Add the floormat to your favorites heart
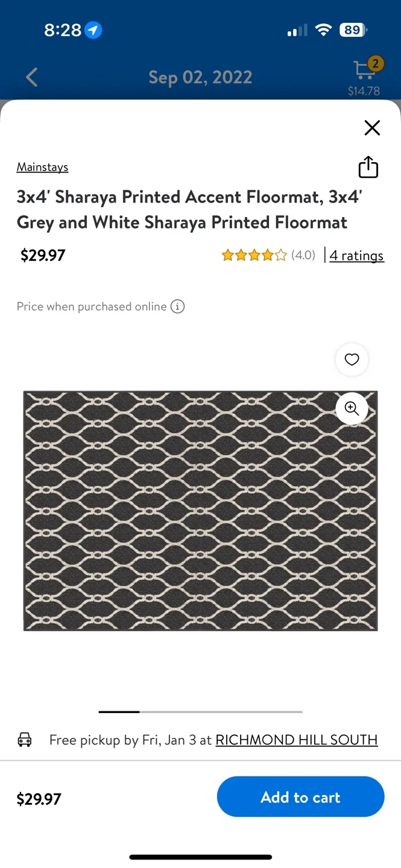 [352, 359]
